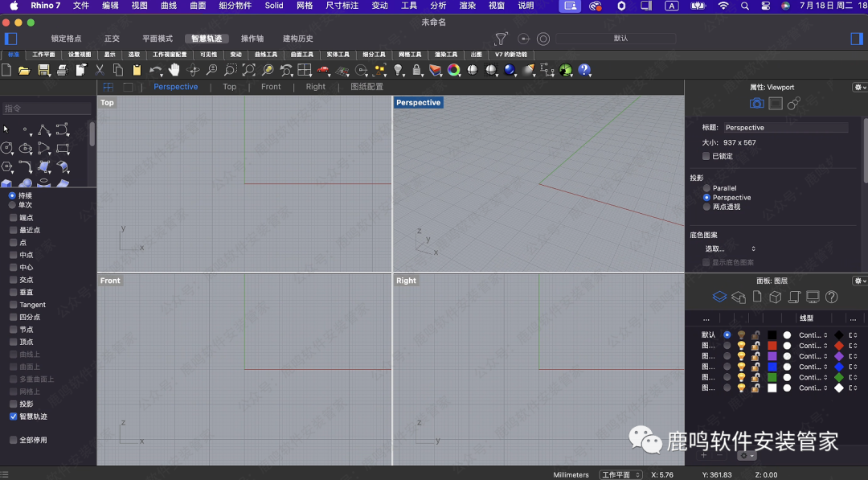
Task: Click the Undo arrow icon
Action: click(155, 71)
